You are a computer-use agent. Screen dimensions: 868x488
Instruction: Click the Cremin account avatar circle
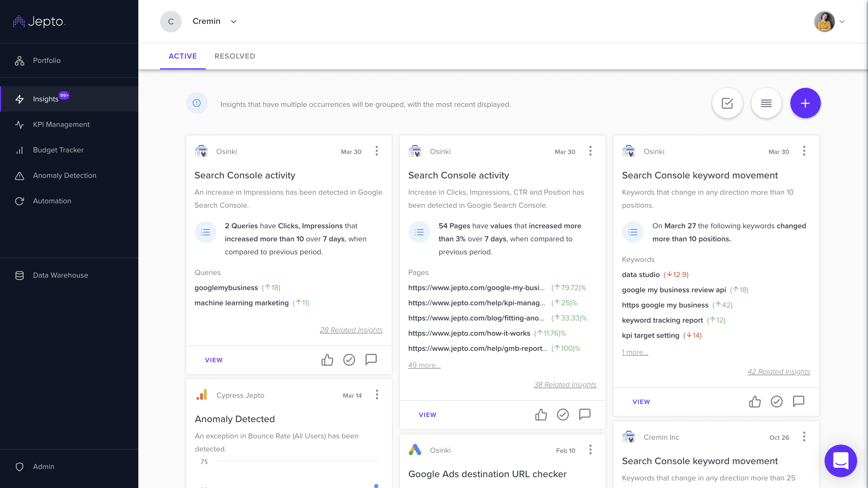[171, 22]
